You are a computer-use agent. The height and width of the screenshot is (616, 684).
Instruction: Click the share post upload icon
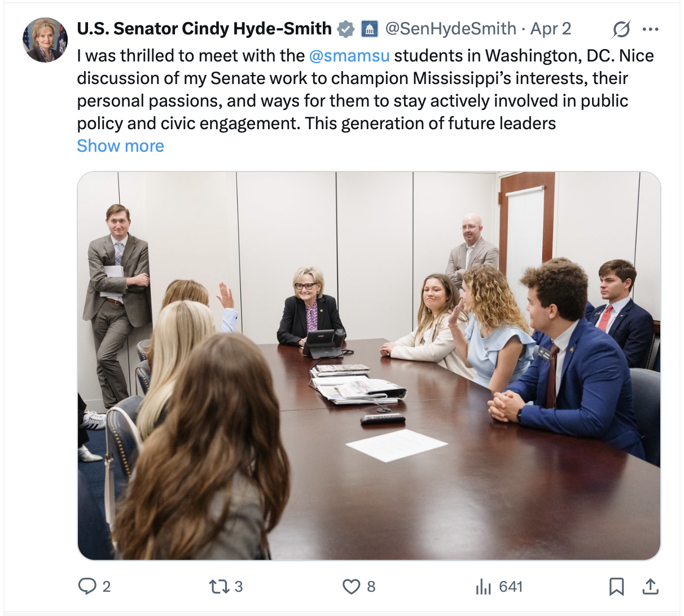(x=650, y=587)
